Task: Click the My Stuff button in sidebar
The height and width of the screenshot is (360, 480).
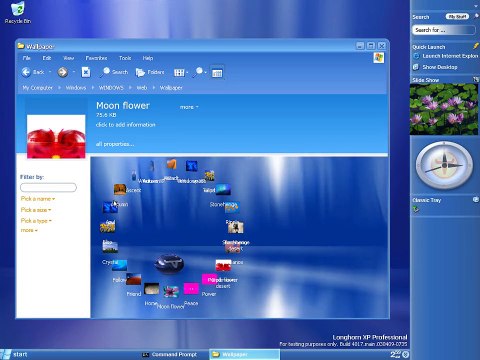Action: pos(457,16)
